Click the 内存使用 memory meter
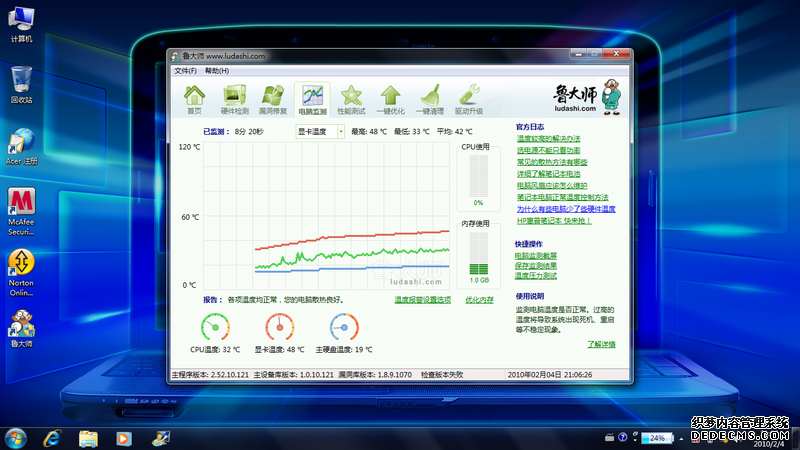Image resolution: width=800 pixels, height=450 pixels. (479, 254)
